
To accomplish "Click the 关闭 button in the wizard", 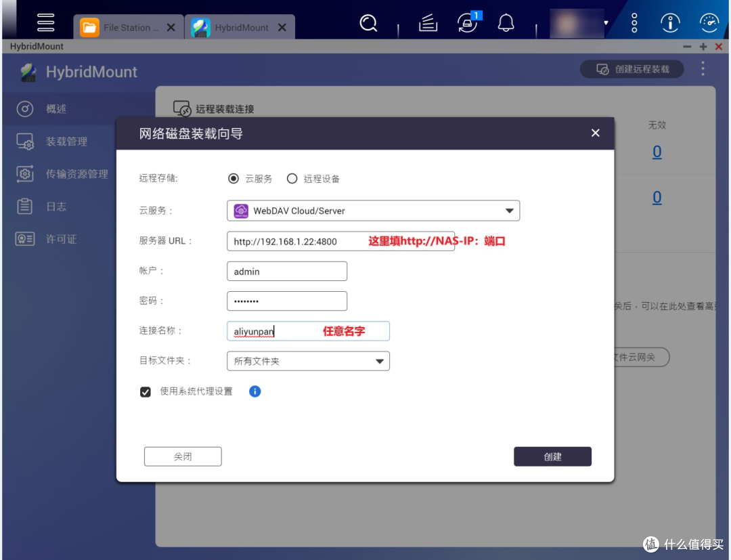I will (x=182, y=456).
